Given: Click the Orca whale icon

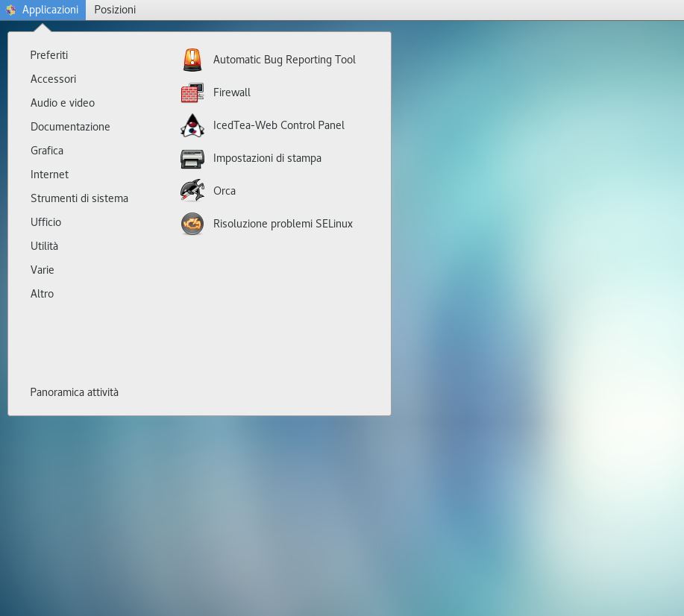Looking at the screenshot, I should pyautogui.click(x=192, y=191).
